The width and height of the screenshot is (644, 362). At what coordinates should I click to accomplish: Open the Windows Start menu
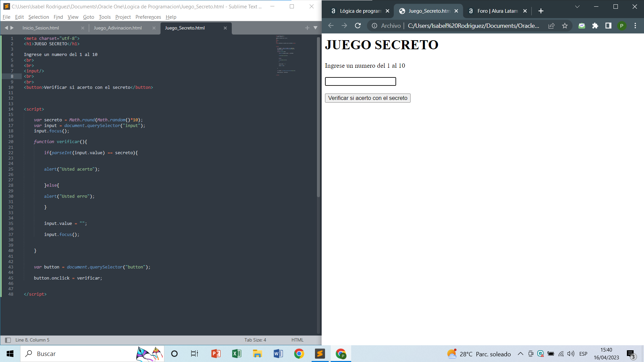coord(10,354)
